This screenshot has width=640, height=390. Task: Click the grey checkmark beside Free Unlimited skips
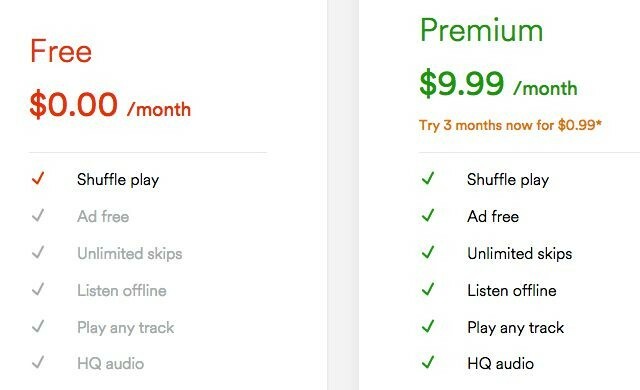(38, 253)
